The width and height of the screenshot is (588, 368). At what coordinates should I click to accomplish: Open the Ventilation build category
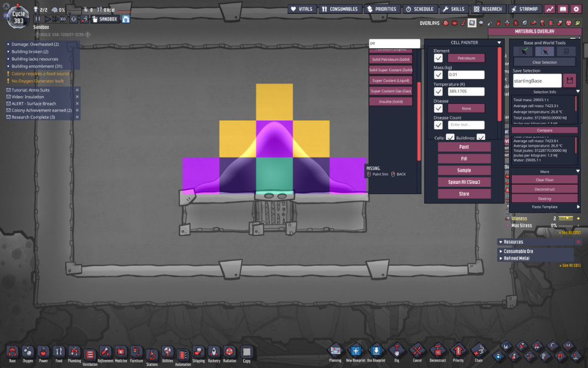(89, 356)
